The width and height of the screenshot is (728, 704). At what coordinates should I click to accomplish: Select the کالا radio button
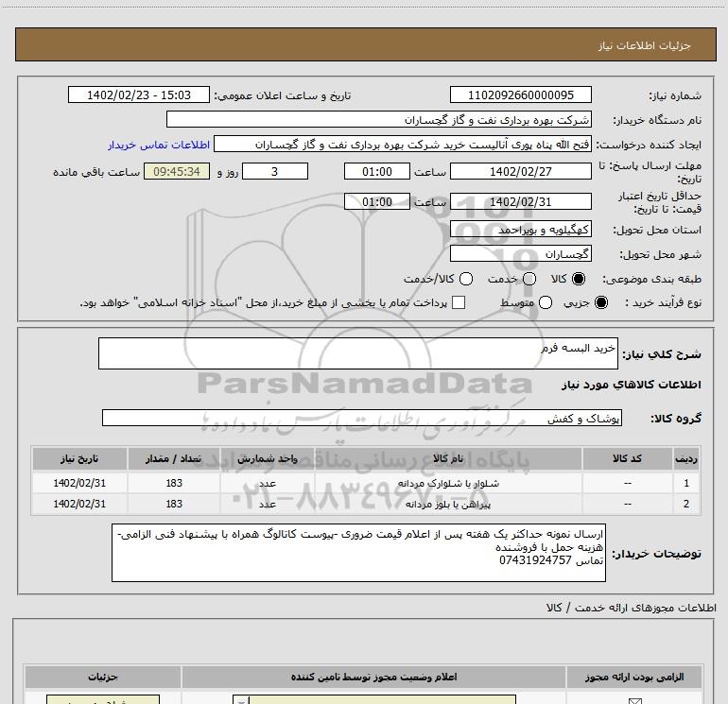coord(579,279)
